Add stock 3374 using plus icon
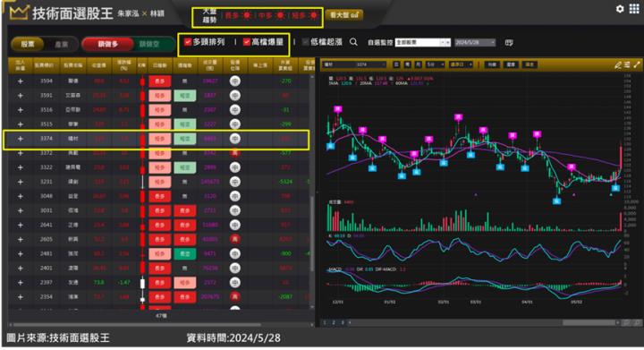The width and height of the screenshot is (644, 350). pyautogui.click(x=20, y=139)
